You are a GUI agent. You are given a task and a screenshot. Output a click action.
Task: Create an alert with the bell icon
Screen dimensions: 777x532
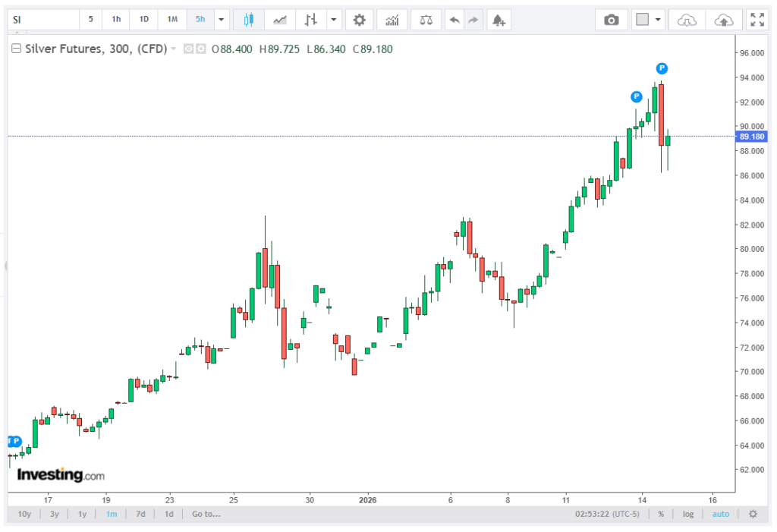tap(499, 20)
